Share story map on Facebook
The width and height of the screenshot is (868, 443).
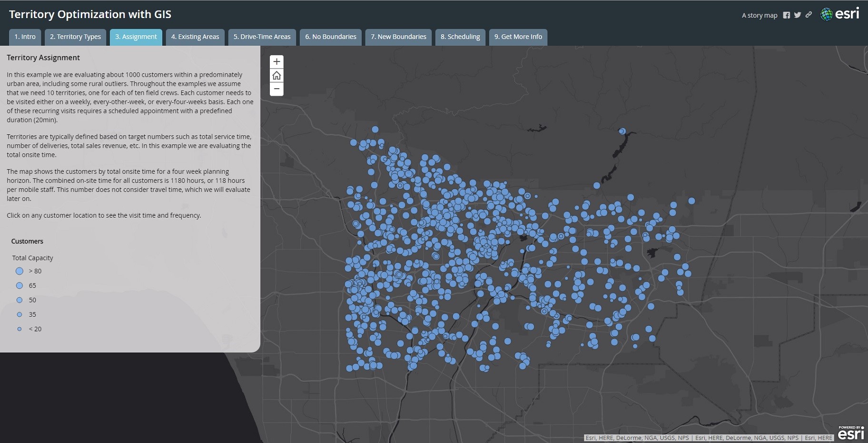[x=786, y=15]
